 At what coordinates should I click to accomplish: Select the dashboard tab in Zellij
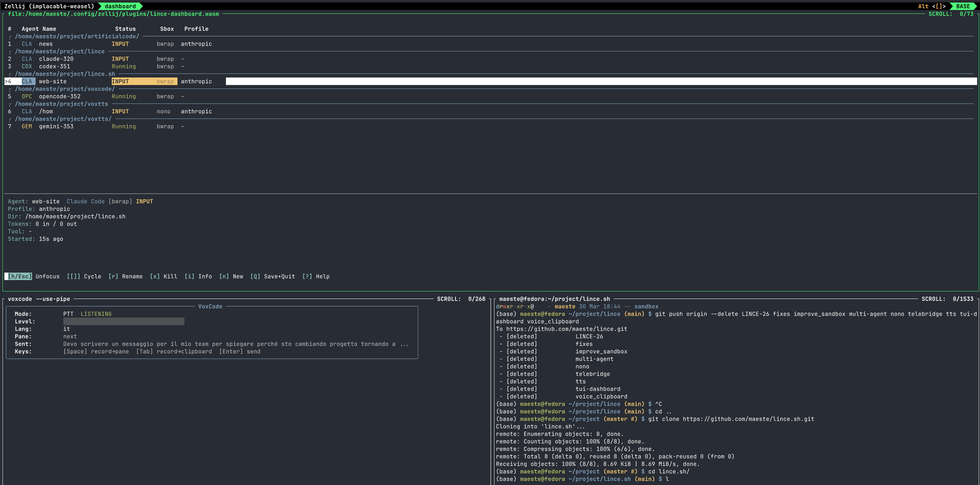tap(119, 6)
